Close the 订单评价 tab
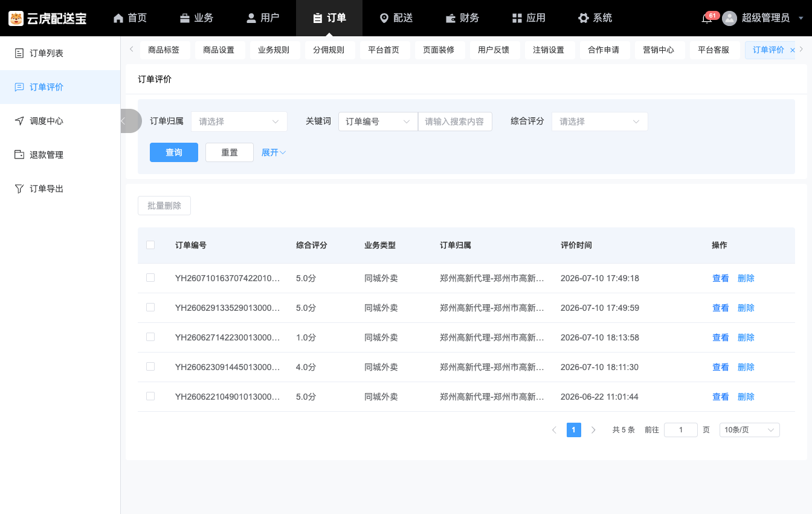The width and height of the screenshot is (812, 514). click(x=793, y=50)
